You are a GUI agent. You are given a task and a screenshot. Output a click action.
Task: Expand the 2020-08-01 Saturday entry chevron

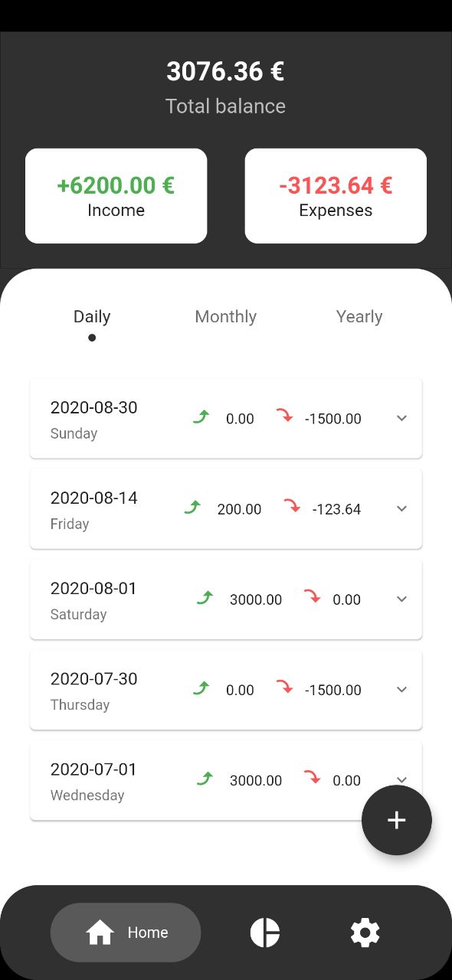coord(401,599)
